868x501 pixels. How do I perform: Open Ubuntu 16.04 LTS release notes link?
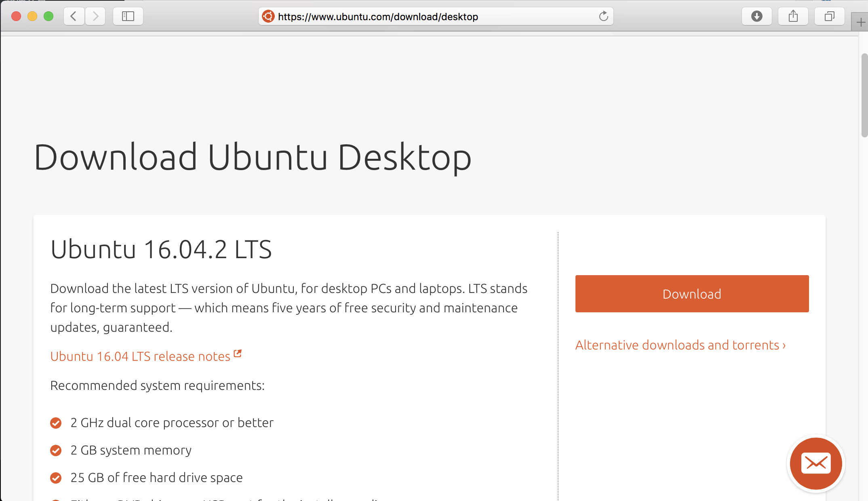140,356
